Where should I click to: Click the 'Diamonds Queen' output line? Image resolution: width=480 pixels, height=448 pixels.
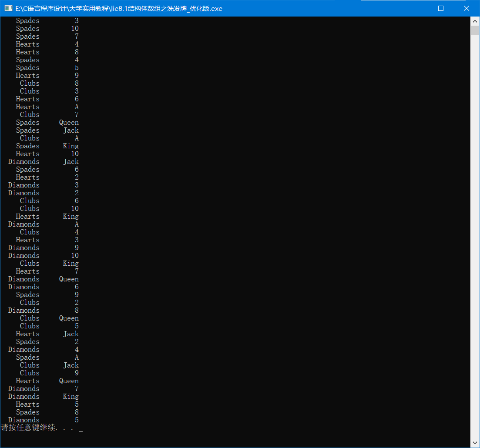point(44,279)
